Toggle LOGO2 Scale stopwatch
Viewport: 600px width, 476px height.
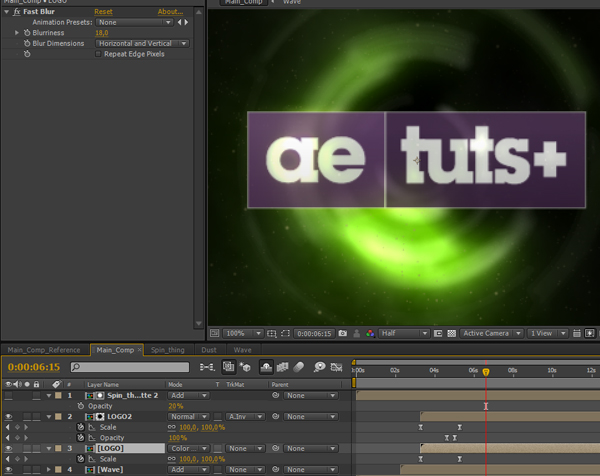(80, 427)
